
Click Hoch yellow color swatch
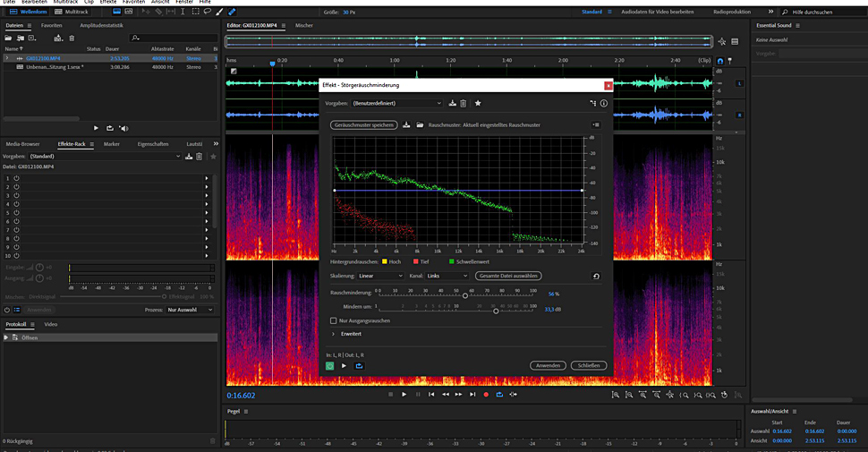tap(385, 262)
